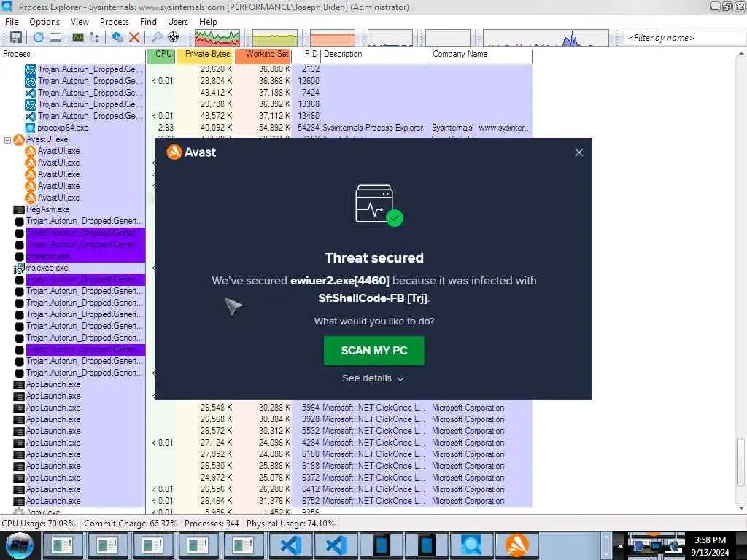The height and width of the screenshot is (560, 747).
Task: Click the commit history graph in toolbar
Action: tap(275, 38)
